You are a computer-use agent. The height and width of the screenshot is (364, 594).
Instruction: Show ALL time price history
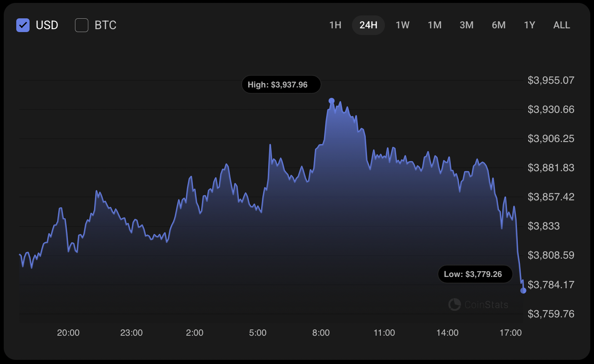pyautogui.click(x=562, y=25)
